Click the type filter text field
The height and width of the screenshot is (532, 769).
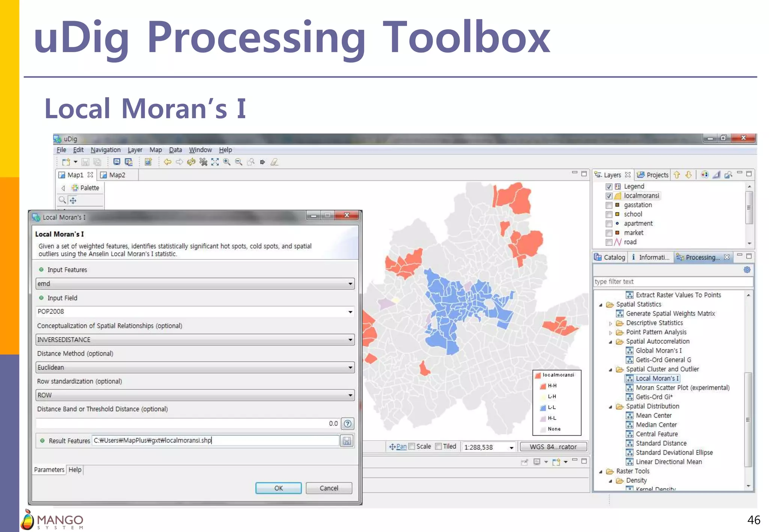click(673, 282)
